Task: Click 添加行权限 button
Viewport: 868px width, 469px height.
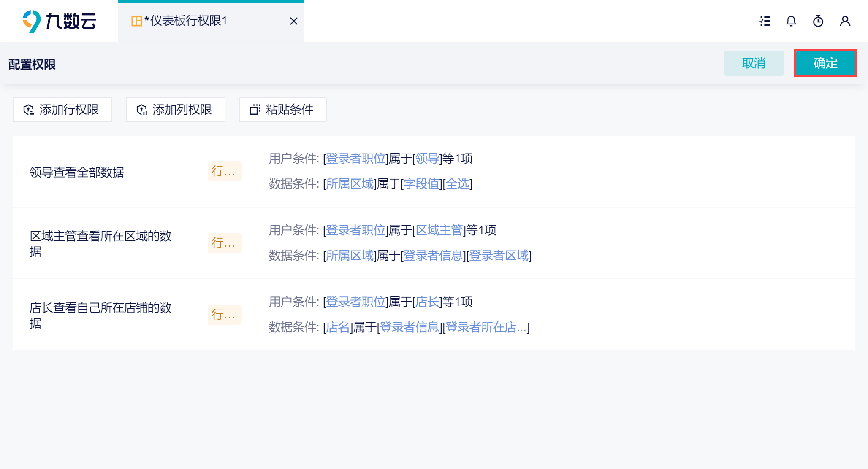Action: (x=62, y=110)
